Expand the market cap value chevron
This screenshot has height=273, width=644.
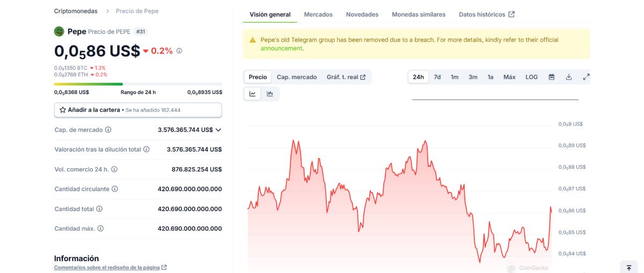click(218, 130)
